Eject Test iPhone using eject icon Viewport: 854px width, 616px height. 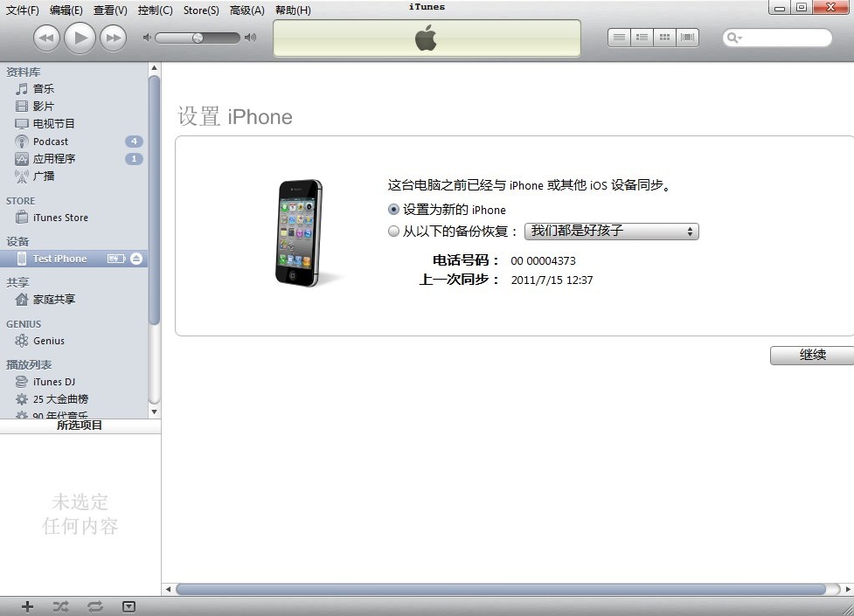point(136,259)
